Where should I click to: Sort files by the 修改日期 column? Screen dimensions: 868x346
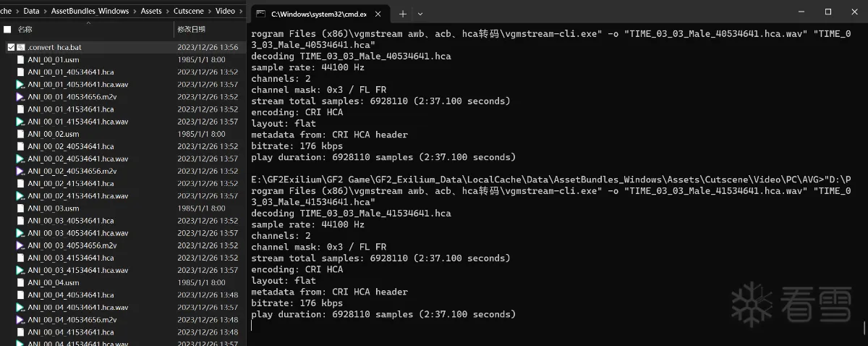click(192, 30)
